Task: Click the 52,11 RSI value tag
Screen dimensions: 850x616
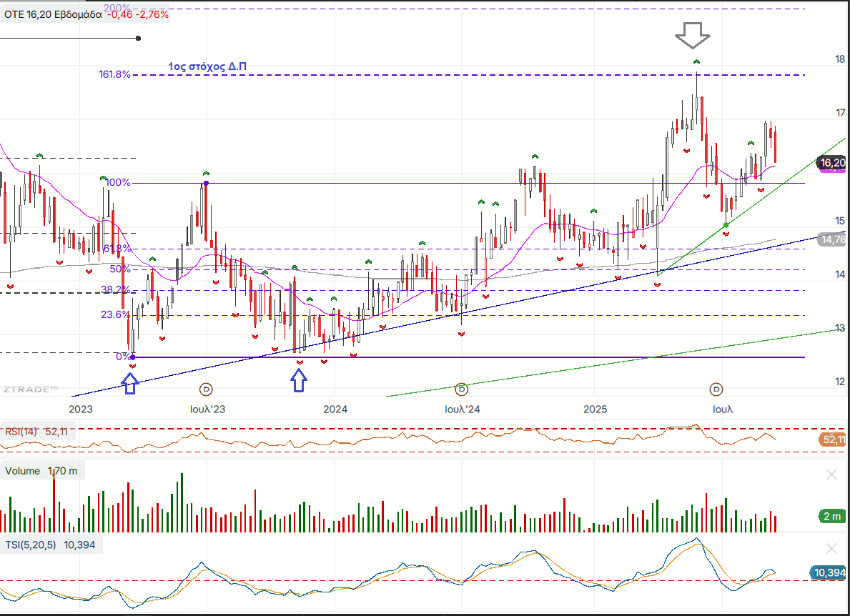Action: (x=833, y=439)
